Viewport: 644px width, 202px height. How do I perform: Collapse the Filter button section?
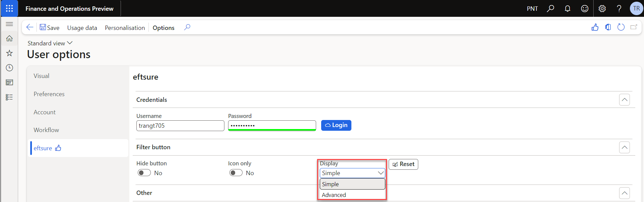pos(625,147)
